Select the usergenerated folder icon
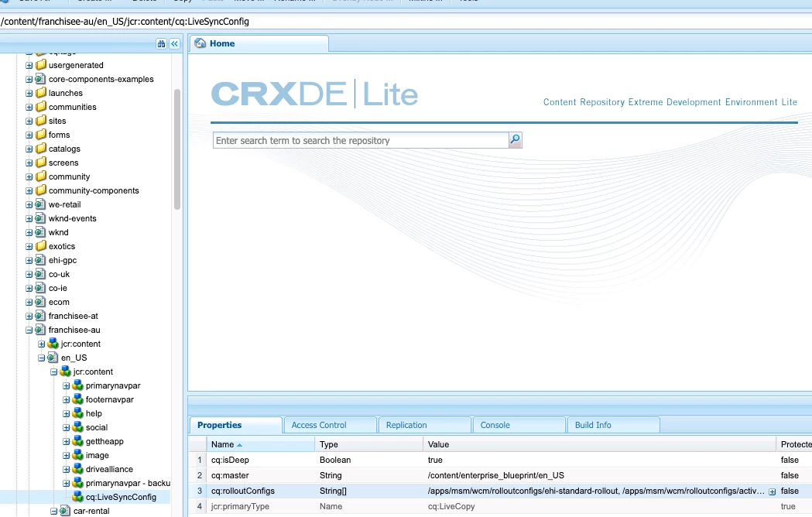812x517 pixels. [x=41, y=65]
